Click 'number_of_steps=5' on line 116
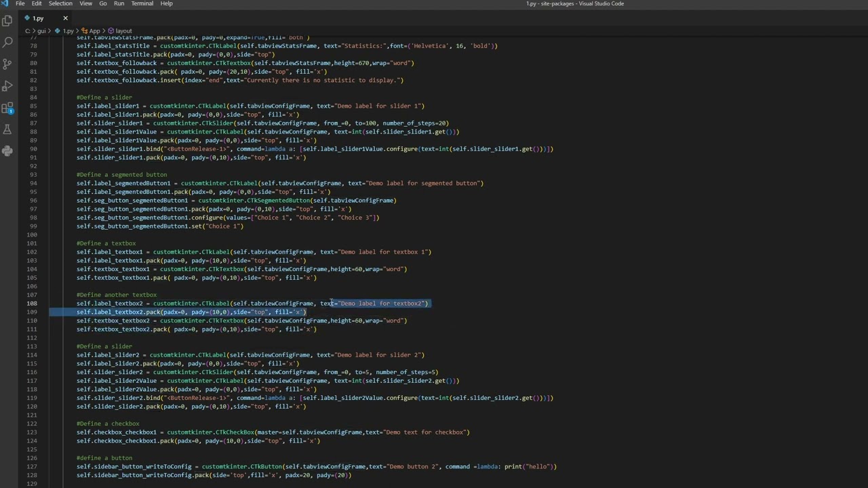 (405, 371)
